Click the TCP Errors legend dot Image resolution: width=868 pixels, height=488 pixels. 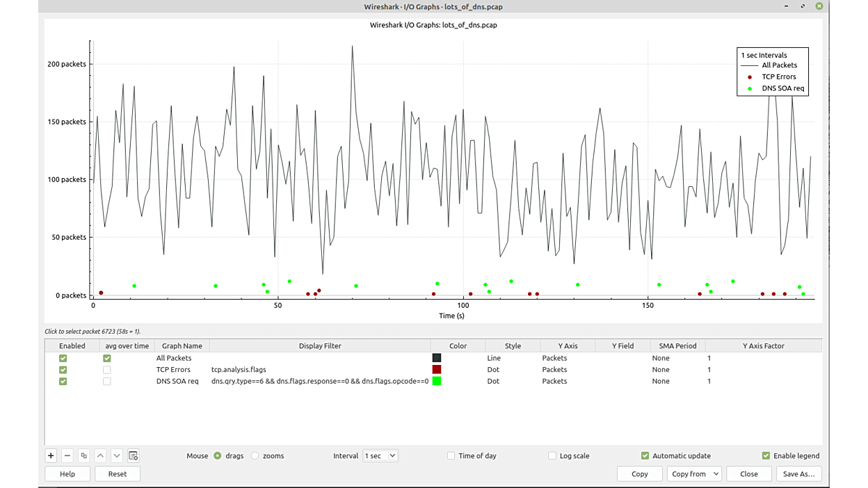point(750,77)
